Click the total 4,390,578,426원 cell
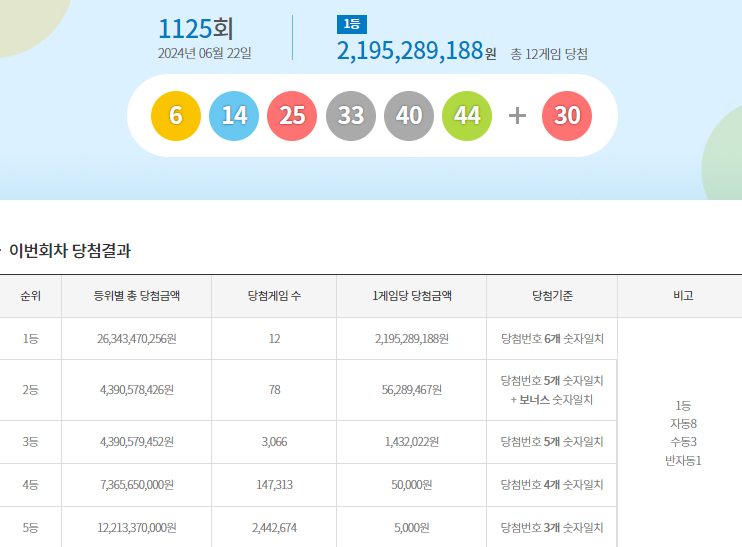This screenshot has height=547, width=742. (136, 390)
